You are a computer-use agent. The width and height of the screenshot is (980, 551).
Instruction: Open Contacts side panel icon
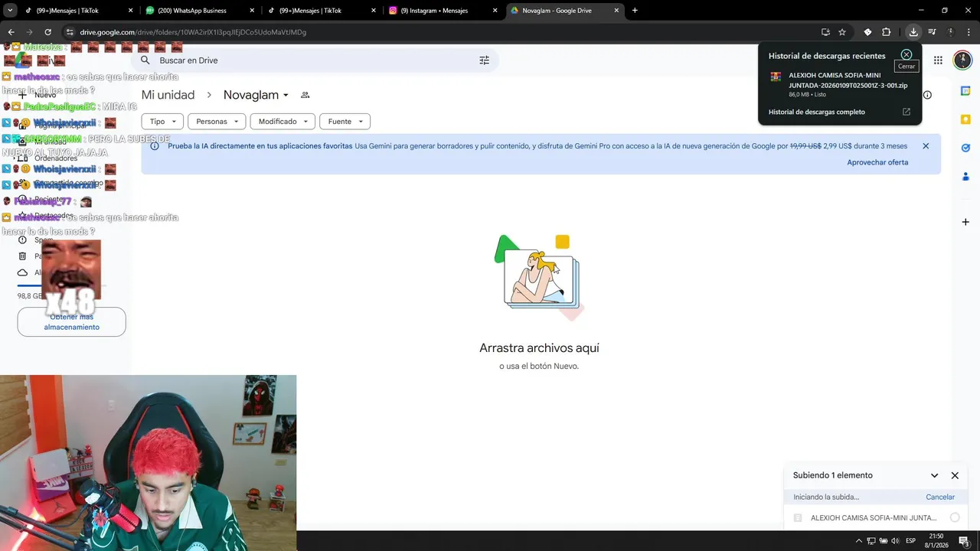965,177
